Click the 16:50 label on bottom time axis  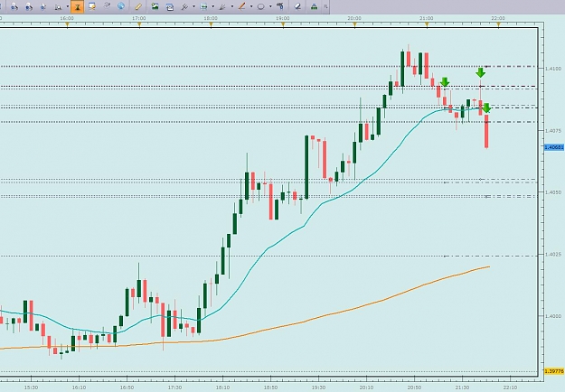coord(127,387)
